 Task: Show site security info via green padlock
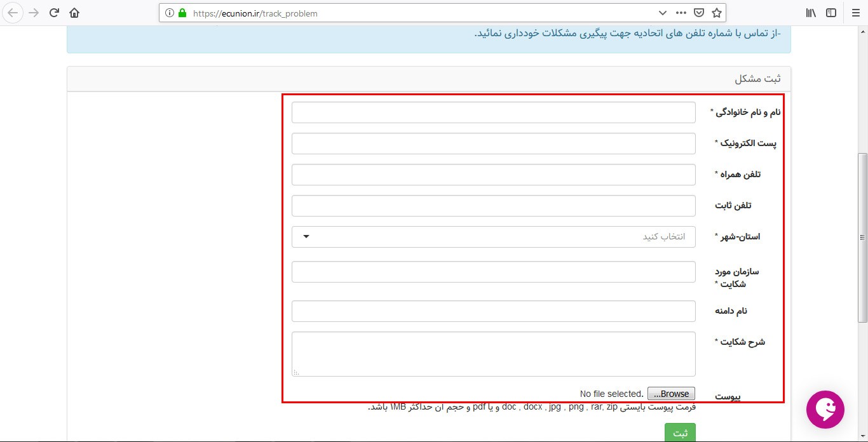(182, 13)
